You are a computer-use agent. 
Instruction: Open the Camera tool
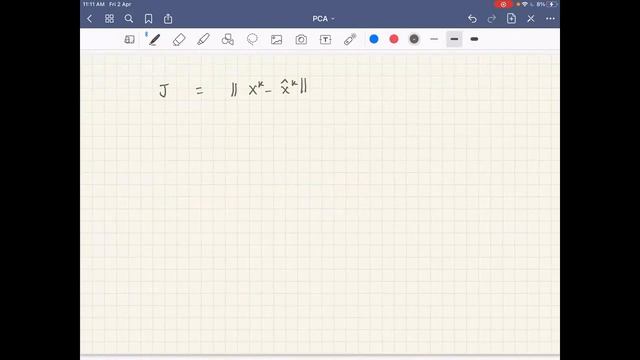pos(301,40)
